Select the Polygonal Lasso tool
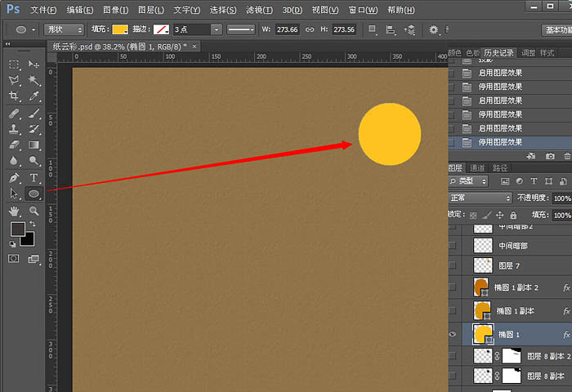The width and height of the screenshot is (572, 392). [14, 80]
